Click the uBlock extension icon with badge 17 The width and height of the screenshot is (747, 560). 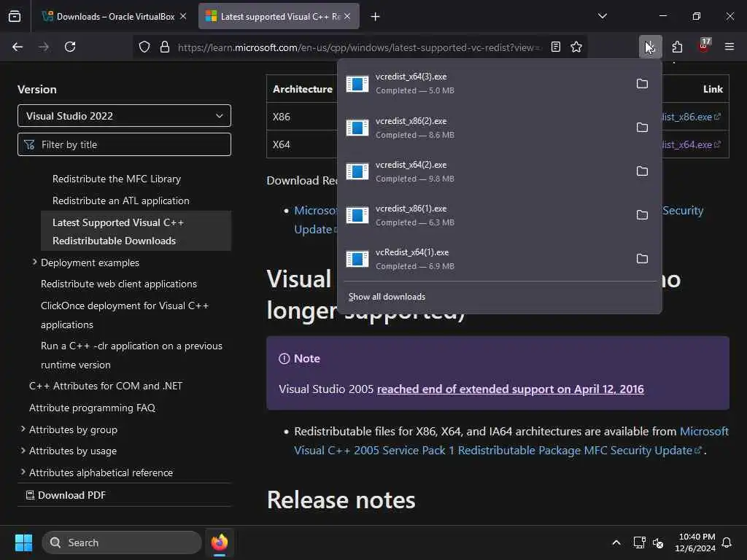pos(704,46)
